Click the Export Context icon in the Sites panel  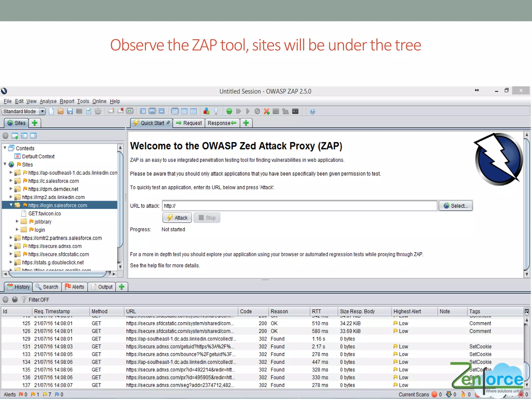point(34,136)
